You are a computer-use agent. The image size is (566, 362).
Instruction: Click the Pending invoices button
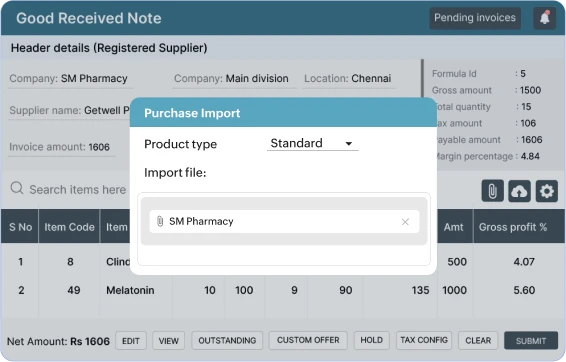pos(475,18)
